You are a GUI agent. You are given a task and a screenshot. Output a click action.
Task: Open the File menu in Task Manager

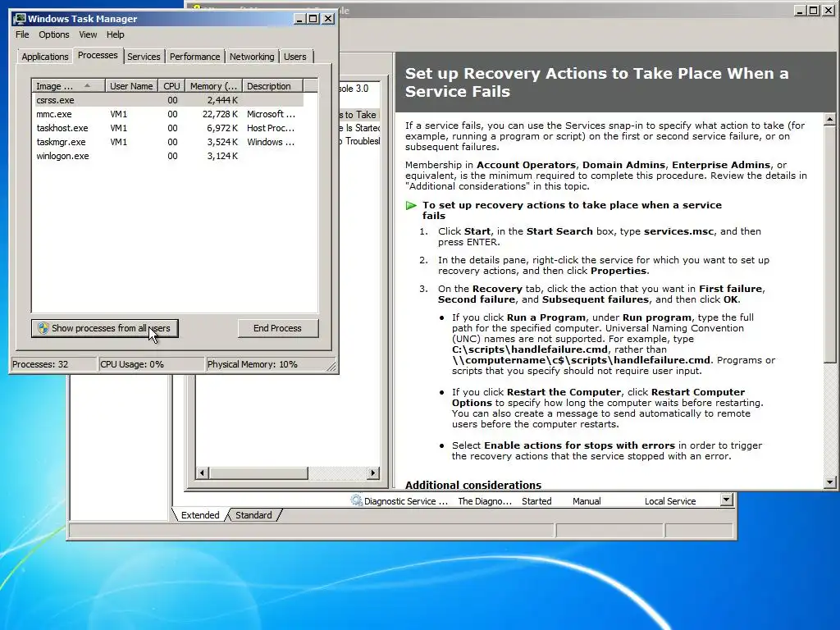click(22, 34)
